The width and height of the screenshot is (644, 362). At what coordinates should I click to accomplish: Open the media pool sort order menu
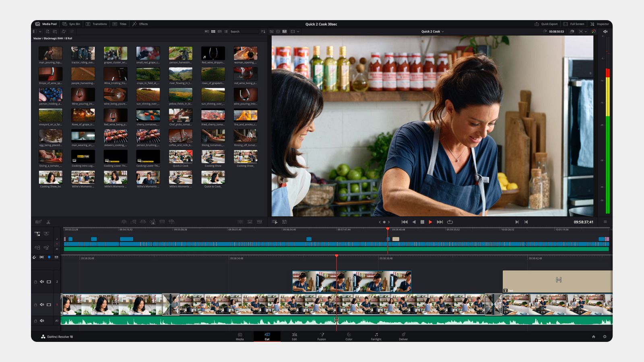tap(263, 31)
